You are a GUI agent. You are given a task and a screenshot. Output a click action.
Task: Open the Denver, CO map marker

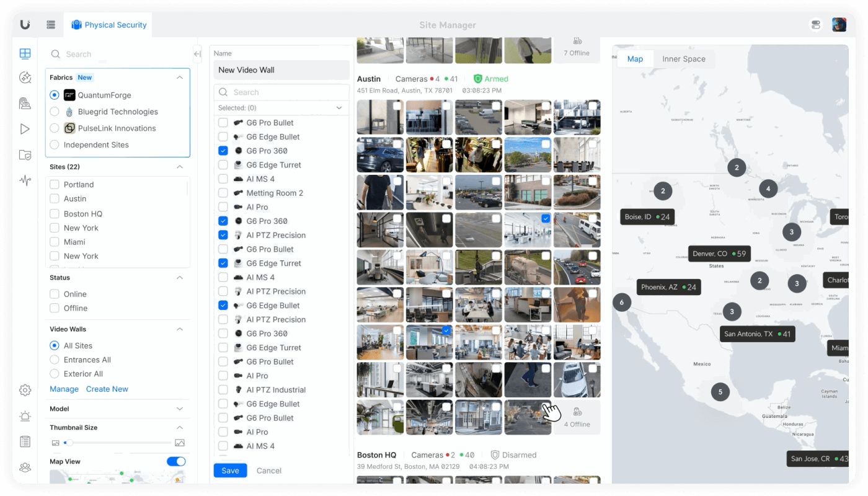pos(719,254)
